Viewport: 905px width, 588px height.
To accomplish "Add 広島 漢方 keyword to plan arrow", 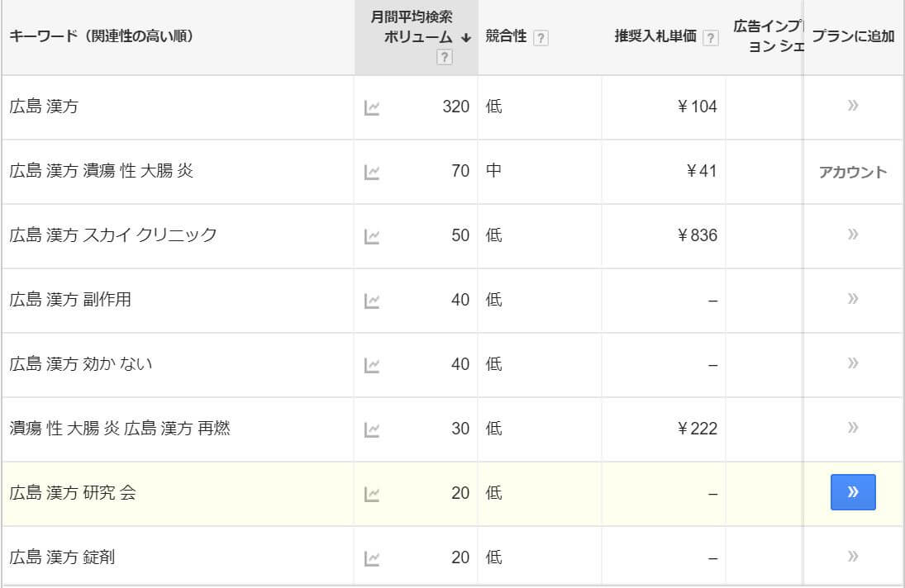I will point(852,106).
